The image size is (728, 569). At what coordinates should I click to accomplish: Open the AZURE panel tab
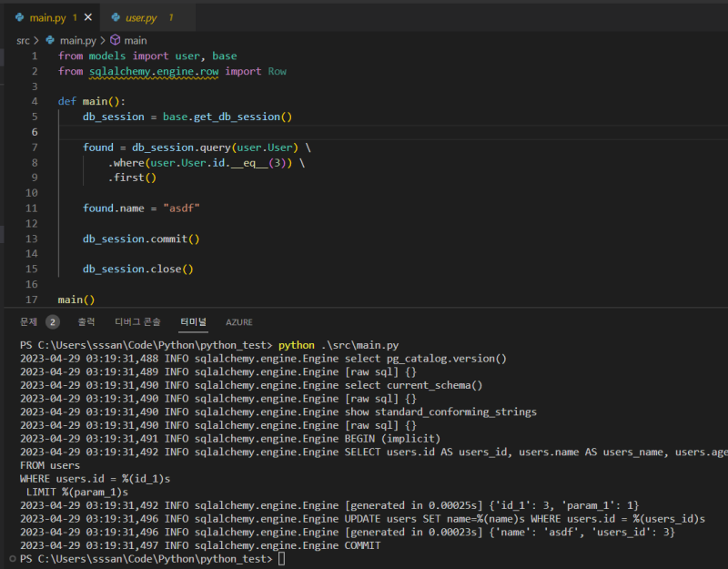pyautogui.click(x=239, y=321)
